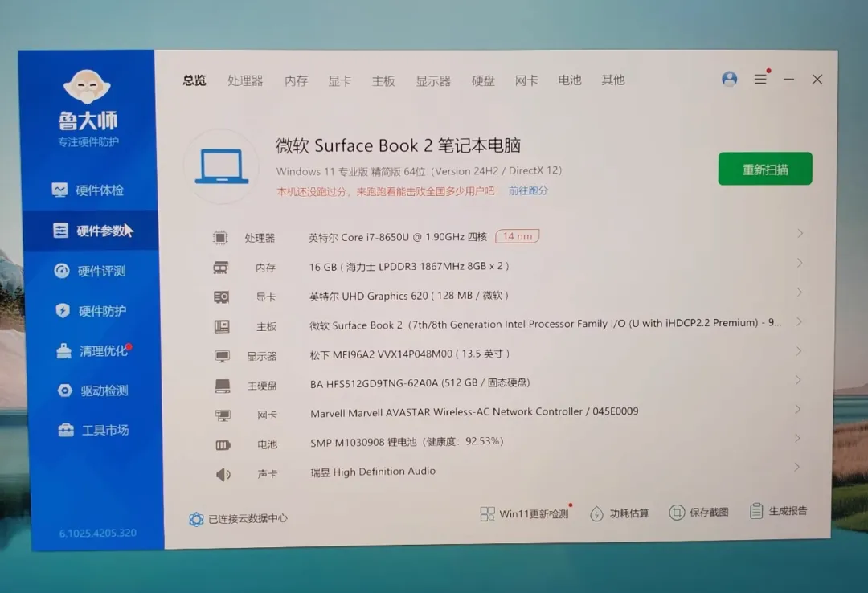
Task: Click processor chip icon in 处理器 row
Action: tap(220, 238)
